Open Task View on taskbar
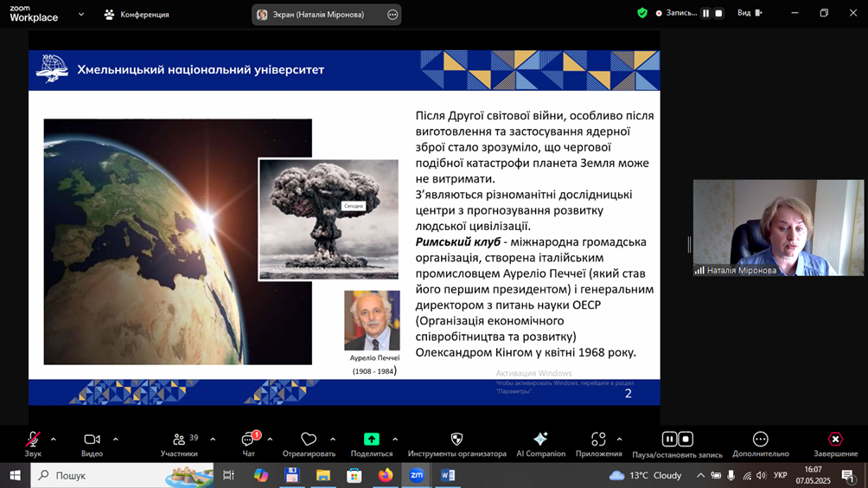868x488 pixels. click(x=228, y=475)
